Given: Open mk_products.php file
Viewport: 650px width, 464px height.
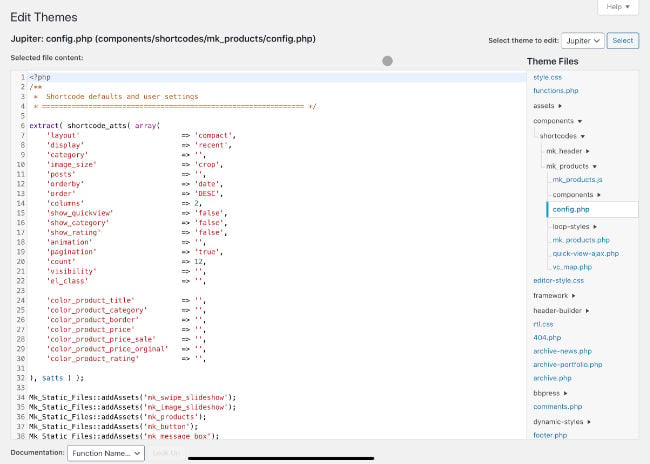Looking at the screenshot, I should pos(581,240).
